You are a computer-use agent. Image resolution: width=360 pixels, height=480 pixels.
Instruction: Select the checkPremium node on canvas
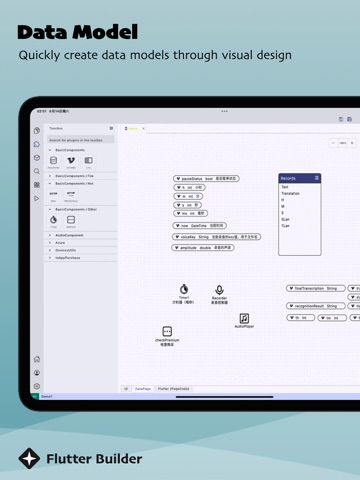pyautogui.click(x=167, y=336)
